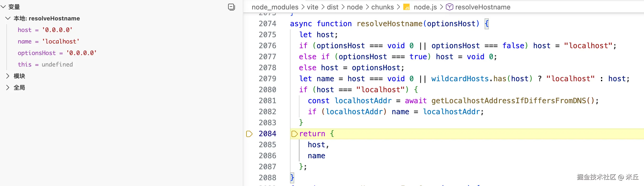Collapse all variables icon
This screenshot has width=644, height=186.
231,7
